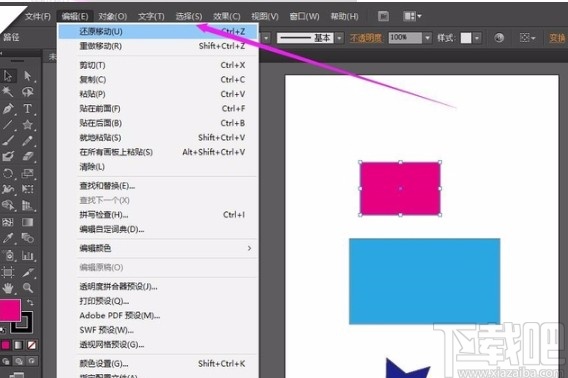The width and height of the screenshot is (568, 378).
Task: Choose Draw Normal mode
Action: click(5, 361)
